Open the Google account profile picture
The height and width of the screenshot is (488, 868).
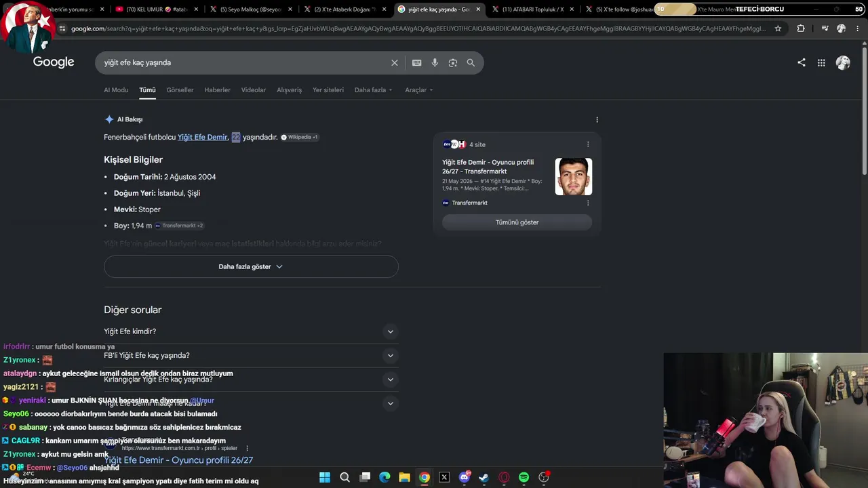843,62
